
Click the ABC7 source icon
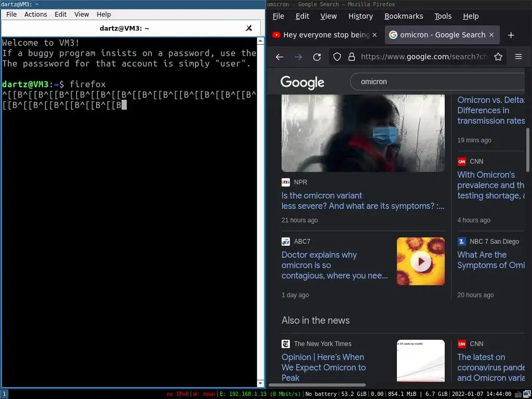click(x=286, y=242)
